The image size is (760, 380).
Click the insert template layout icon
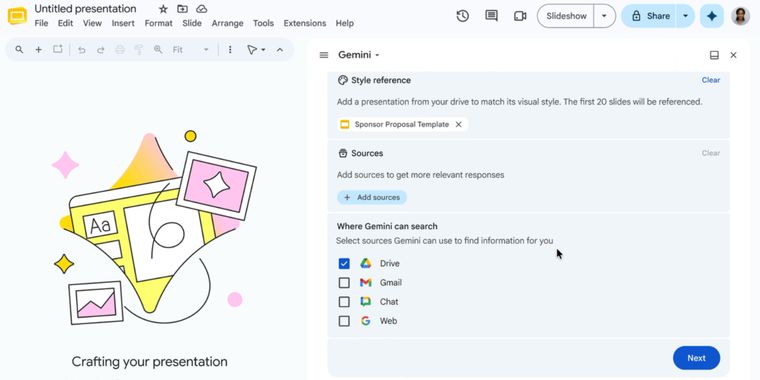pos(58,49)
